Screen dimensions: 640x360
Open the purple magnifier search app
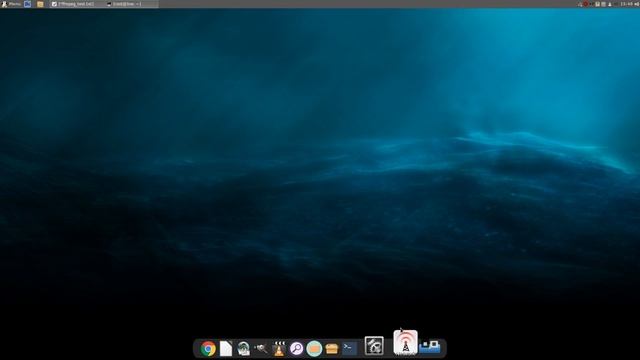(297, 349)
